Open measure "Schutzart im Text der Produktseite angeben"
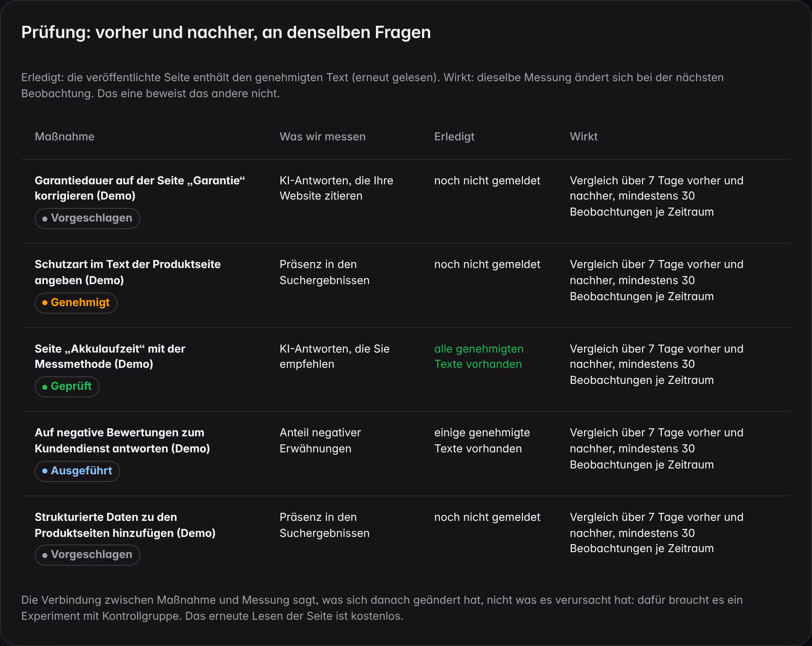The height and width of the screenshot is (646, 812). click(x=128, y=272)
